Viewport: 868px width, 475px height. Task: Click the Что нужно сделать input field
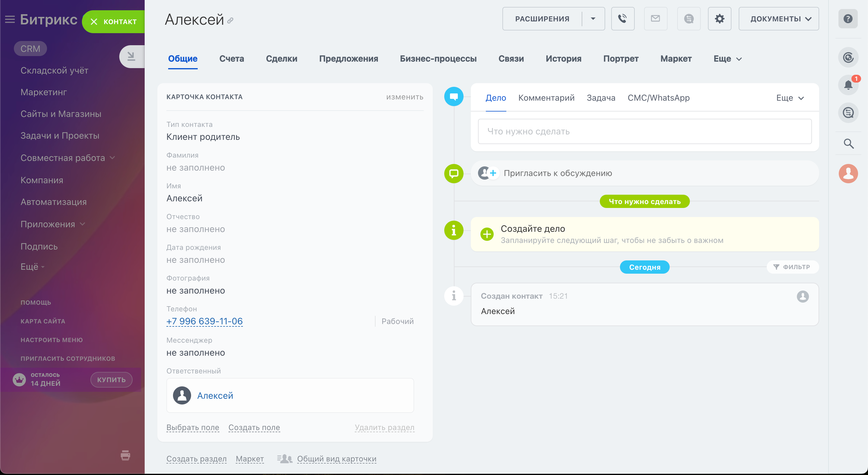644,131
